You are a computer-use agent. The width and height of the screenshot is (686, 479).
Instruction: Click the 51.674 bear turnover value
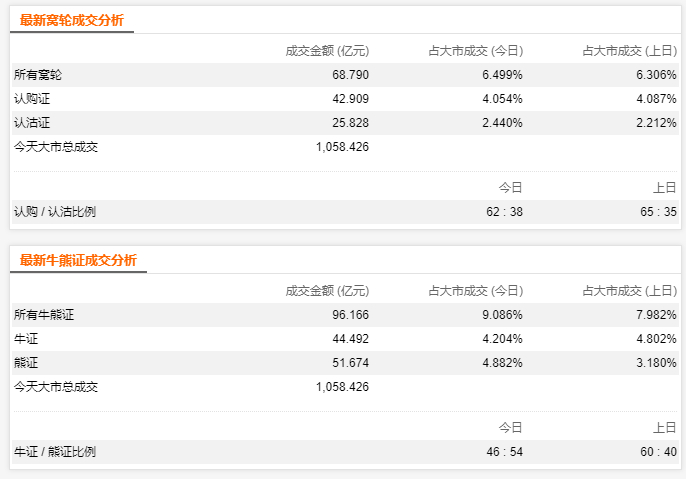click(350, 363)
